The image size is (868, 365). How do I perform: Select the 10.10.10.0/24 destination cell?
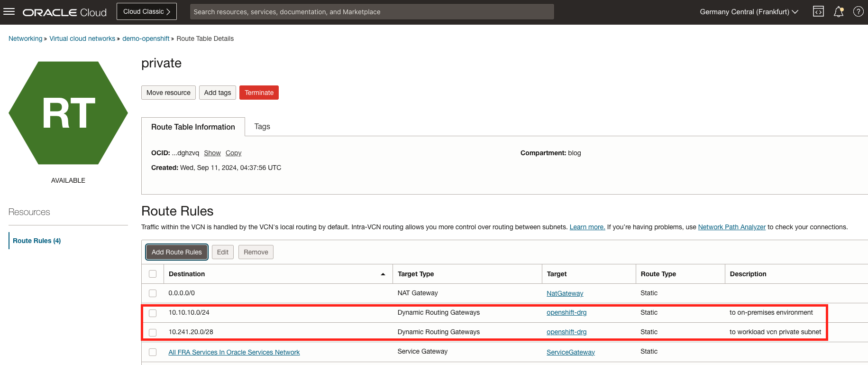[189, 312]
